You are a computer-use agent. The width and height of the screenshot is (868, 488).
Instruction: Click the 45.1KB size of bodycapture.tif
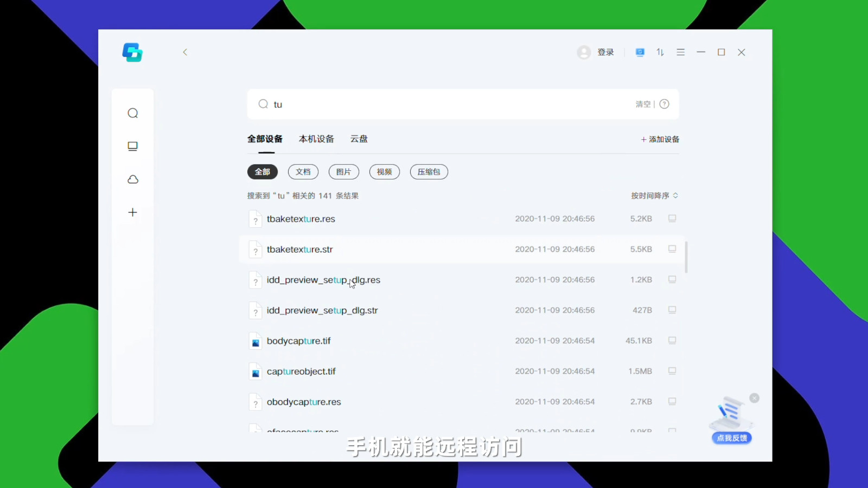[x=639, y=341]
